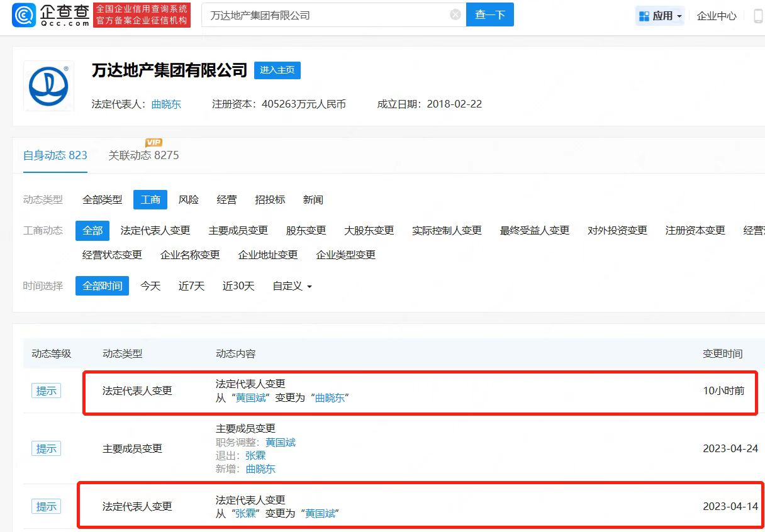Open 黄国斌 link in the 10小时前 row
Viewport: 765px width, 532px height.
(x=251, y=398)
